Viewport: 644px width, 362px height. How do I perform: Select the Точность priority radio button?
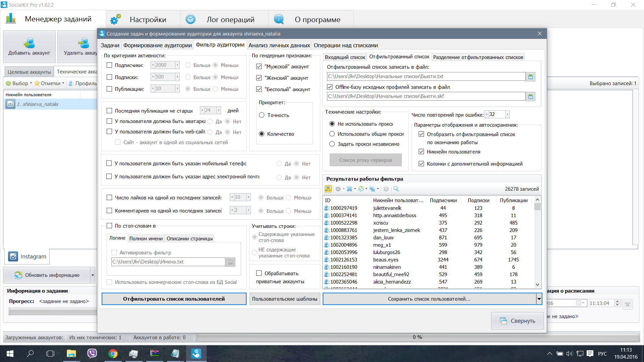click(262, 115)
